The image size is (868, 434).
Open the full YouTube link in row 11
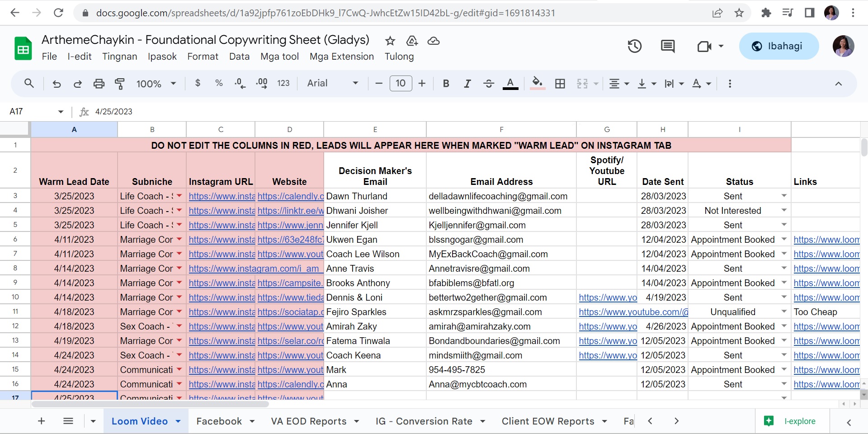coord(633,312)
